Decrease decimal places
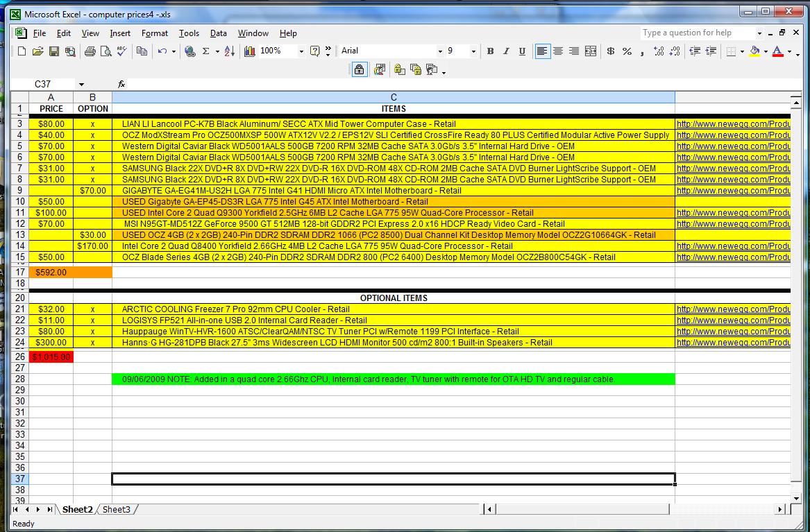Viewport: 810px width, 532px height. [675, 51]
